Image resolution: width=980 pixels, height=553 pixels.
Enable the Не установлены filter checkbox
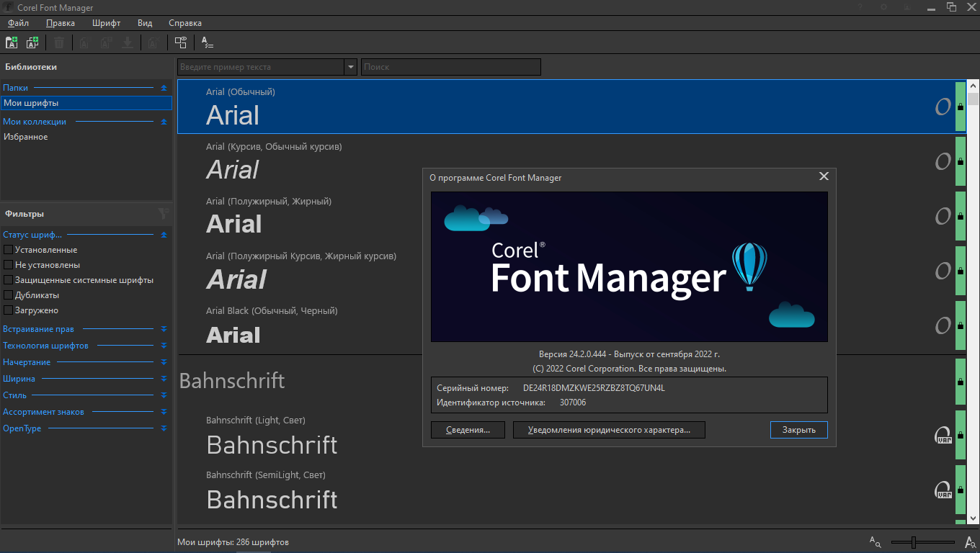(9, 265)
